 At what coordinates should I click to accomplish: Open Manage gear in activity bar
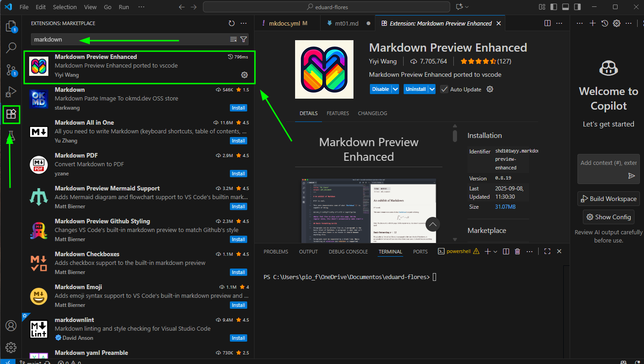point(11,347)
